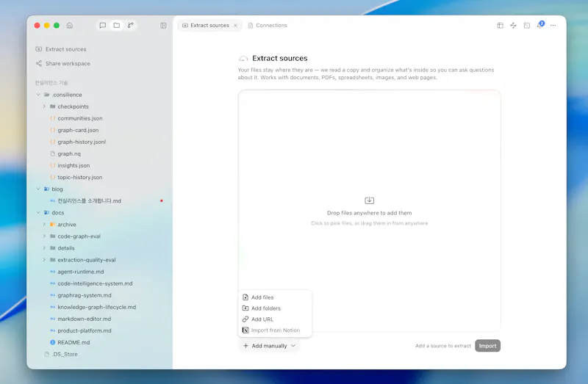The width and height of the screenshot is (588, 384).
Task: Open the more options ellipsis menu
Action: tap(553, 26)
